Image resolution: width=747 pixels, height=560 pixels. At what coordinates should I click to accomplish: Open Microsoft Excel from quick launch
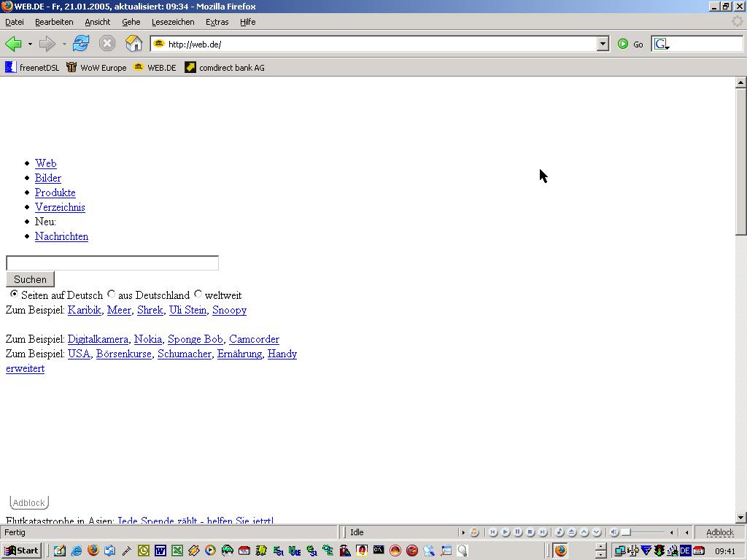pos(177,551)
